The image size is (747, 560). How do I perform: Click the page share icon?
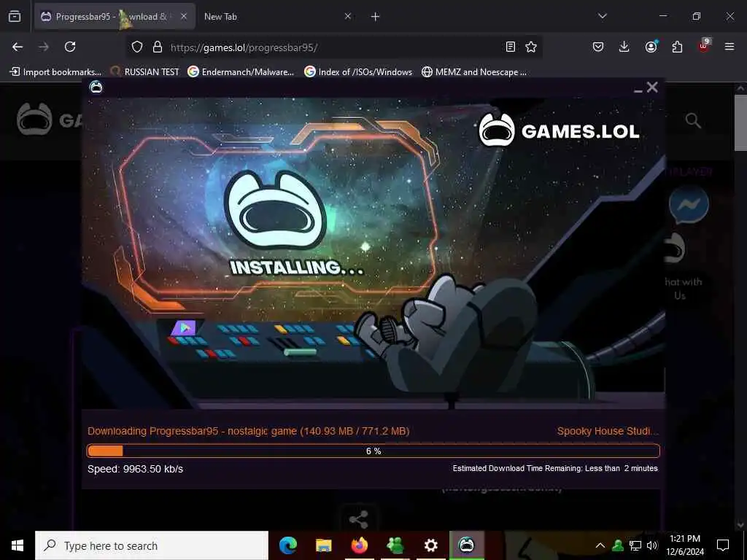coord(358,519)
